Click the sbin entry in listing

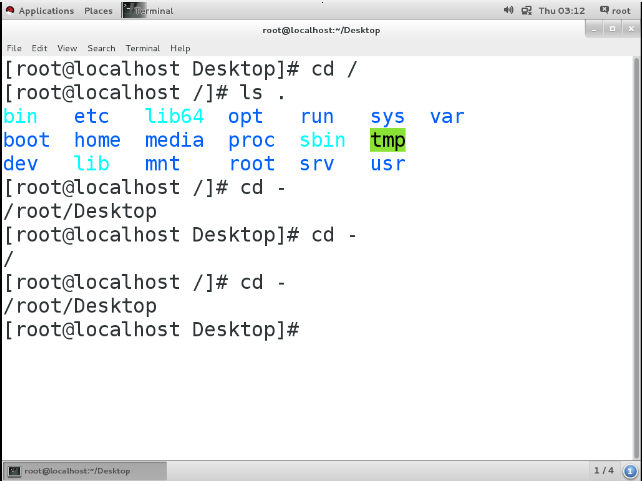click(323, 140)
